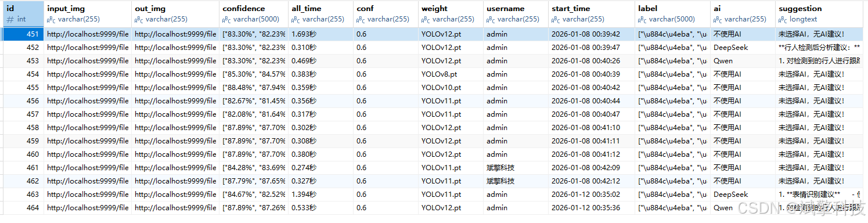Select the label column header
The width and height of the screenshot is (868, 223).
click(x=672, y=13)
